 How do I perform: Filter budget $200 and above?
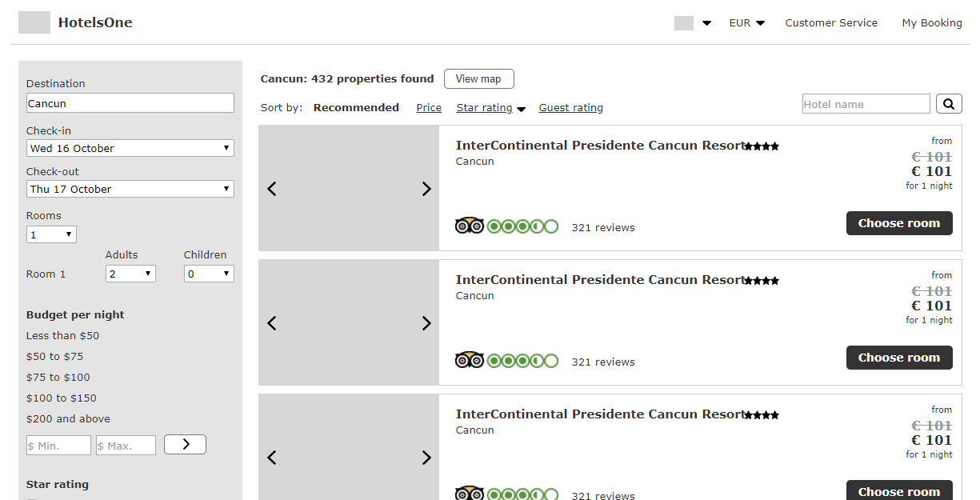[x=69, y=419]
